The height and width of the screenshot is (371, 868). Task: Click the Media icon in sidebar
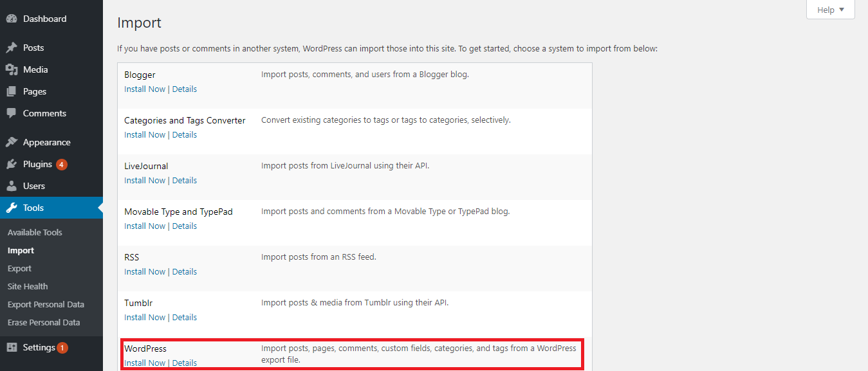coord(12,69)
